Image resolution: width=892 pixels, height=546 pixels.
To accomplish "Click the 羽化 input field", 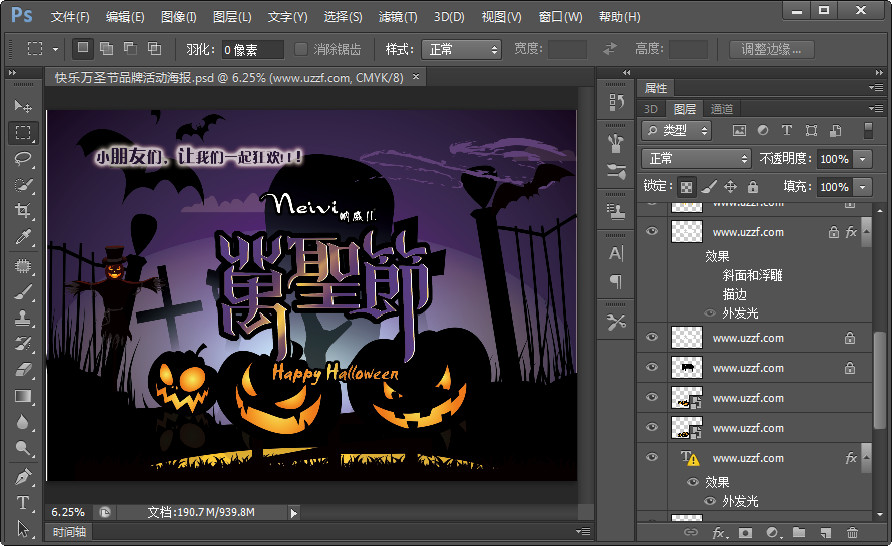I will tap(252, 49).
